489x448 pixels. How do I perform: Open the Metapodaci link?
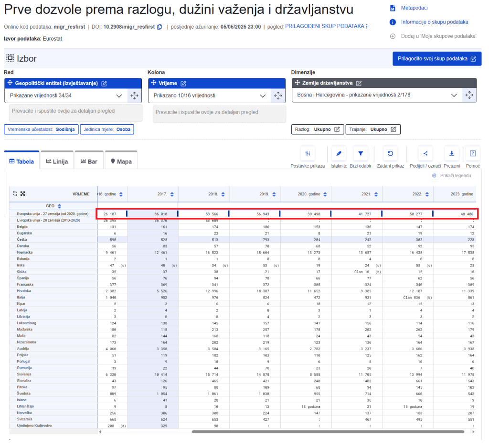click(414, 8)
